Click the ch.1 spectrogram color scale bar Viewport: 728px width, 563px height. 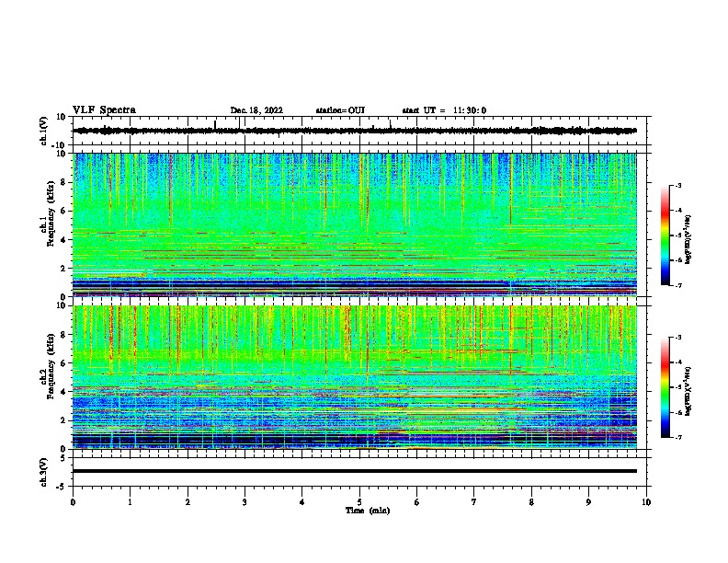(x=665, y=236)
